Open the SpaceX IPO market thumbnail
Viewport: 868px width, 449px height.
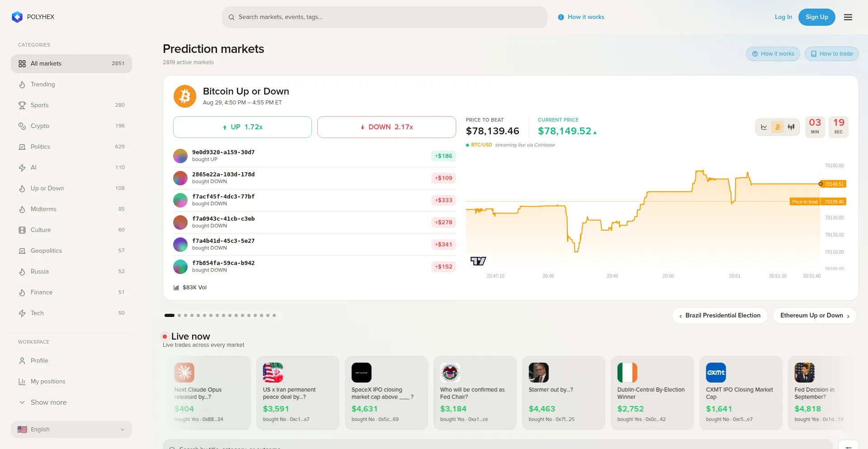click(x=362, y=373)
